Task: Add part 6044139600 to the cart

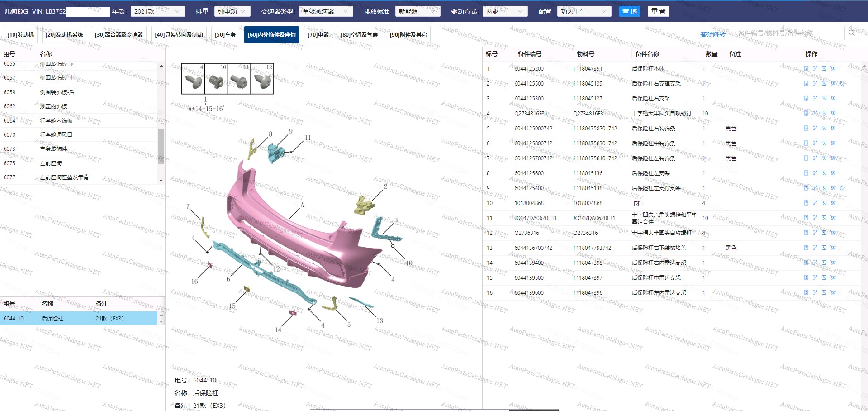Action: click(833, 293)
